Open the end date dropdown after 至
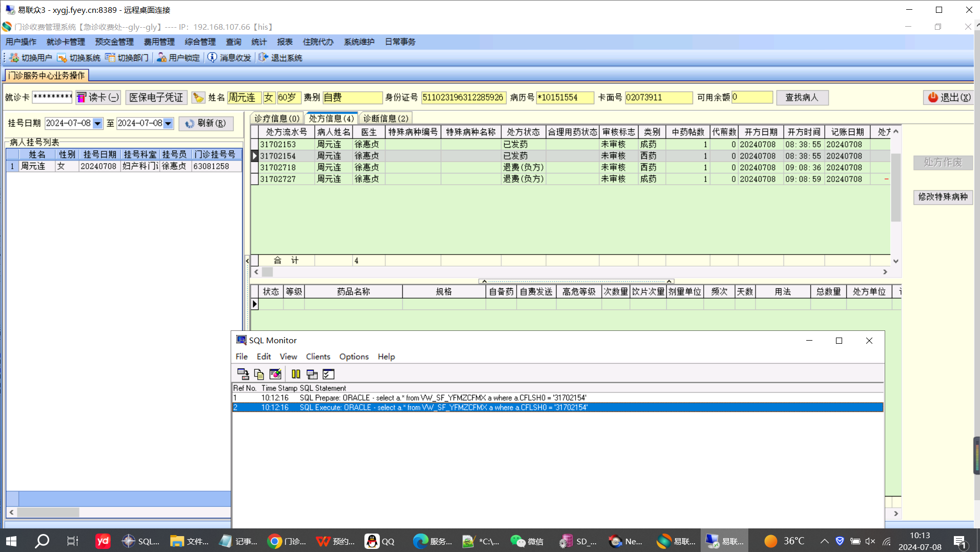 [x=168, y=124]
